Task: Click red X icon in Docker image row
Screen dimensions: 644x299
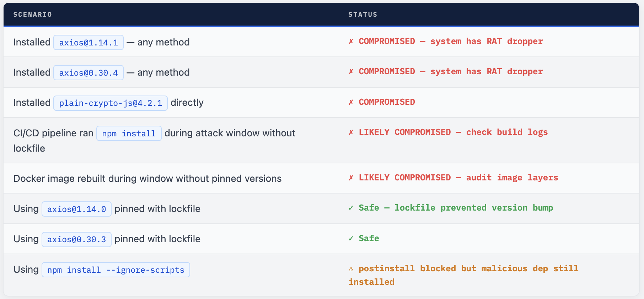Action: (351, 178)
